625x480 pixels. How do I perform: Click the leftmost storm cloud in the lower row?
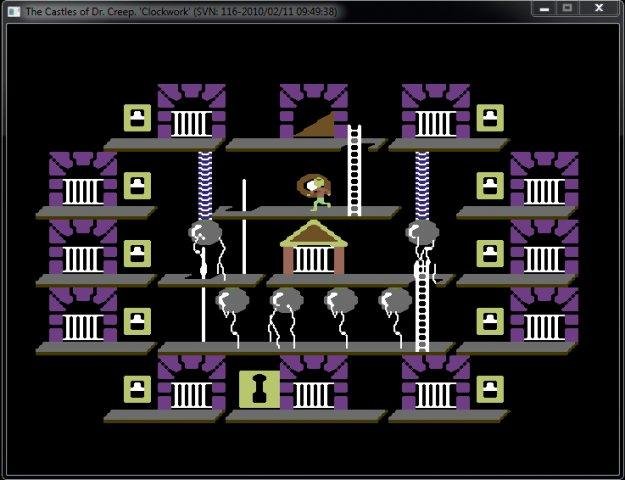pos(232,302)
